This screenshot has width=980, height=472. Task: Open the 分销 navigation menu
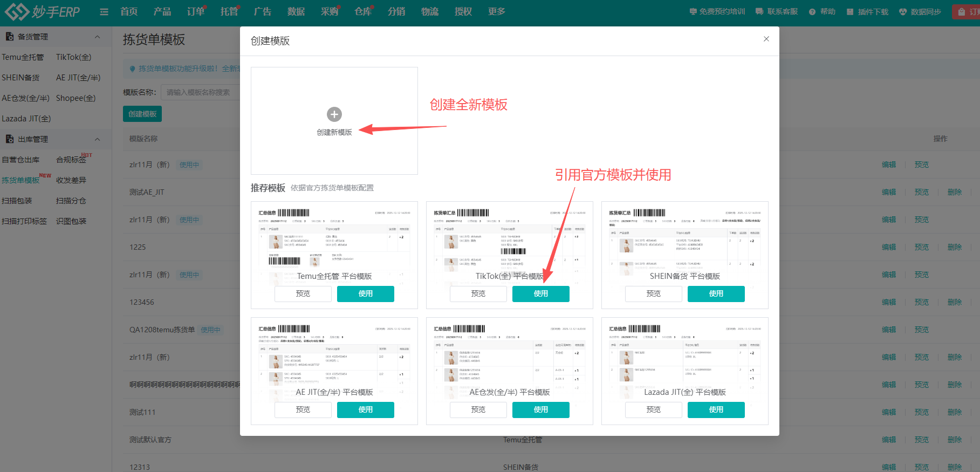(x=396, y=11)
